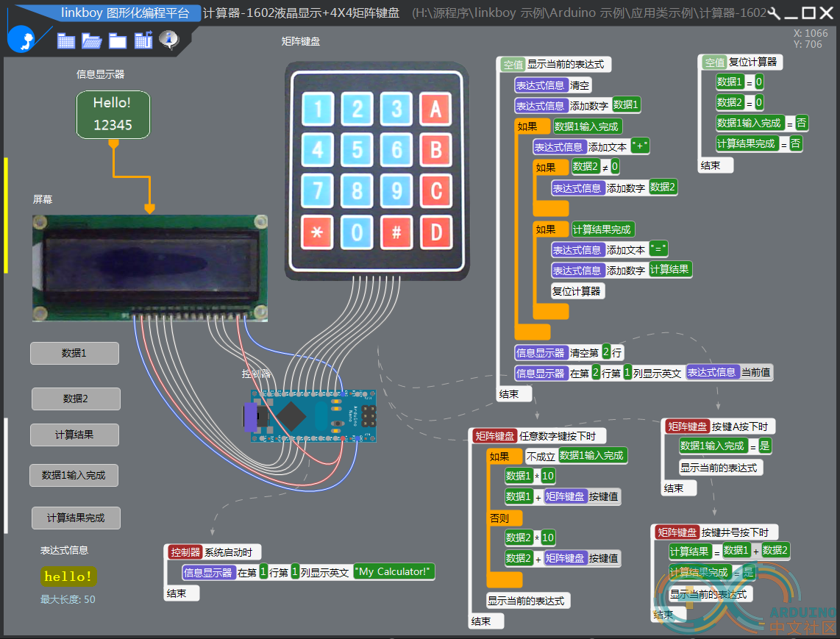Select the 1602 LCD screen component

150,268
